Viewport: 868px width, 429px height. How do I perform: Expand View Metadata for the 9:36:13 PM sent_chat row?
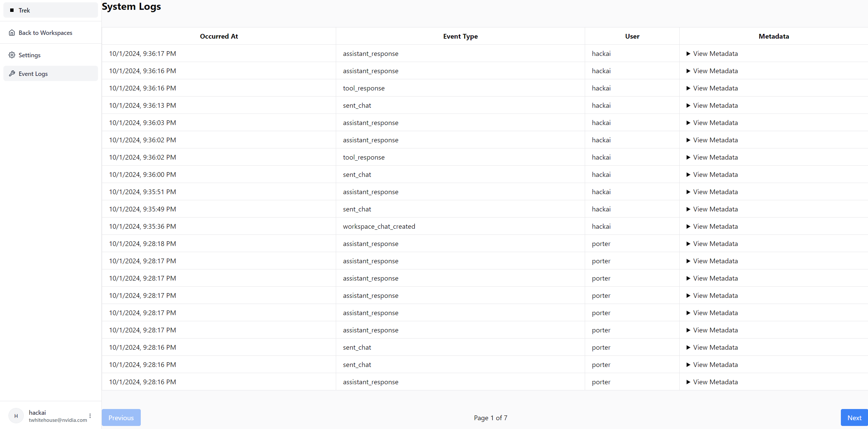[x=712, y=105]
